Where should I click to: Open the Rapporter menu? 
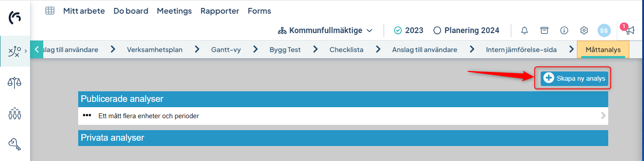pyautogui.click(x=220, y=11)
